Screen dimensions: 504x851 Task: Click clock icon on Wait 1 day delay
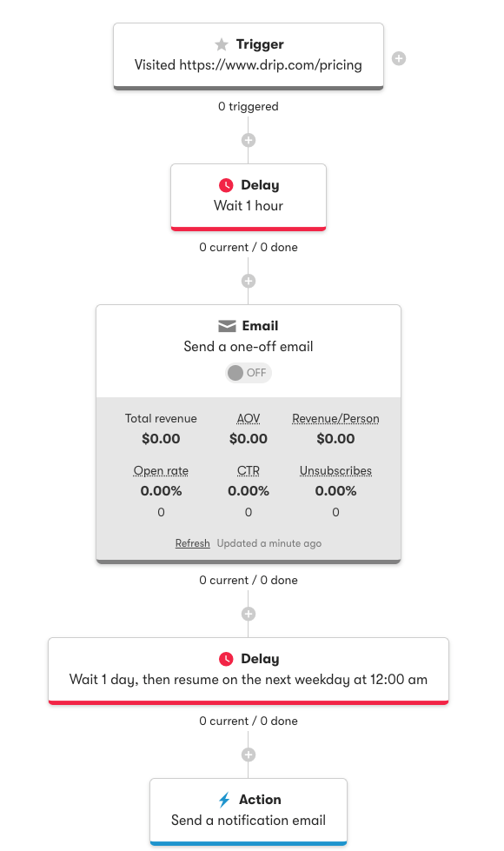[x=226, y=660]
